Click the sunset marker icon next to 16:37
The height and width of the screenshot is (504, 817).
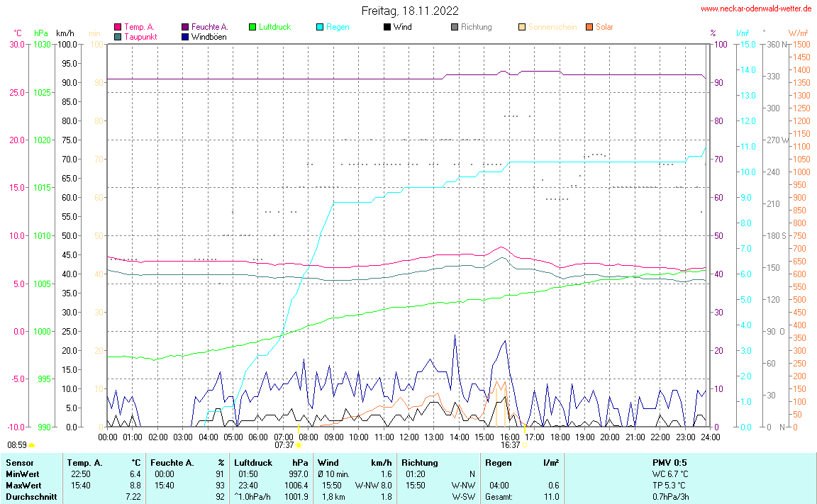(x=525, y=445)
